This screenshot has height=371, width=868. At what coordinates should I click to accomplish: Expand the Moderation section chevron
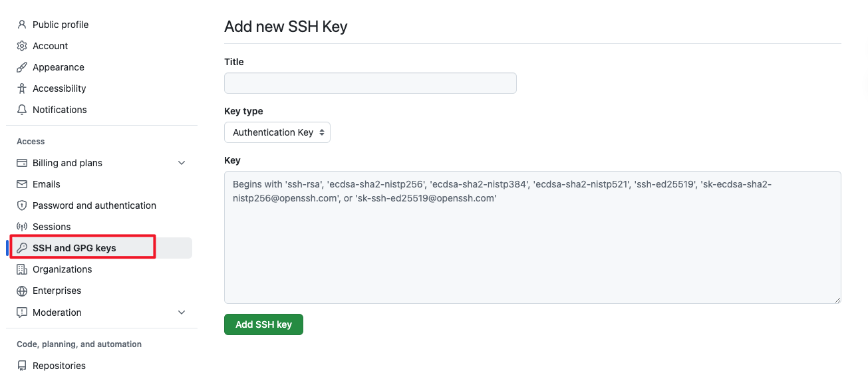(182, 312)
